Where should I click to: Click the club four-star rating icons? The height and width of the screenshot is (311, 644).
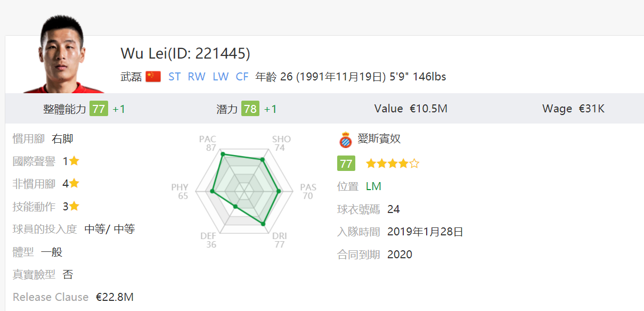[x=392, y=163]
